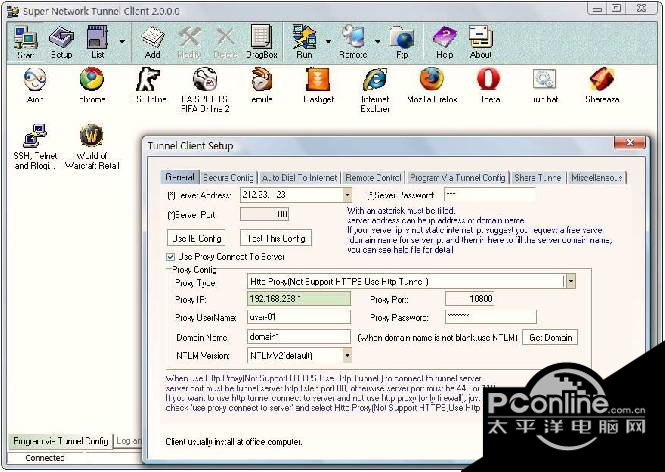Click the Server Port field

coord(264,214)
